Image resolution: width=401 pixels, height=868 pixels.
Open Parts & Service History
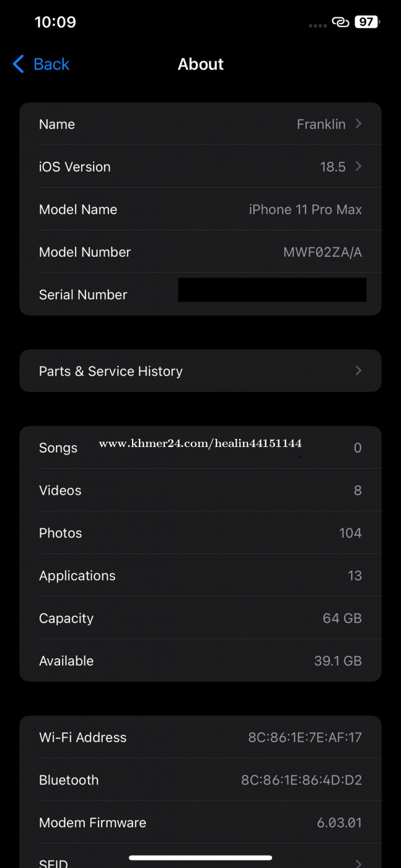tap(111, 371)
